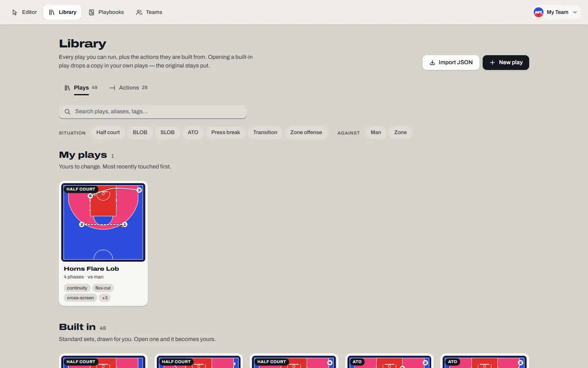This screenshot has height=368, width=588.
Task: Switch to the Actions 28 sub-tab
Action: pos(129,88)
